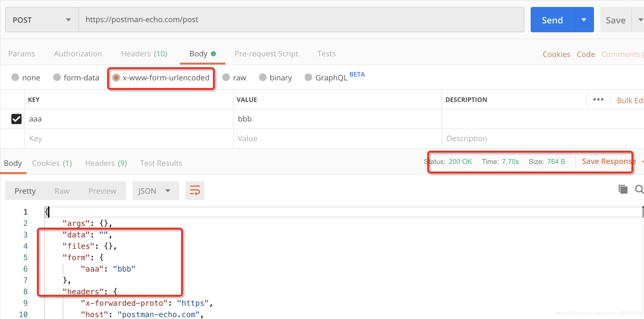Click the VALUE column header
Screen dimensions: 644x319
click(x=247, y=100)
